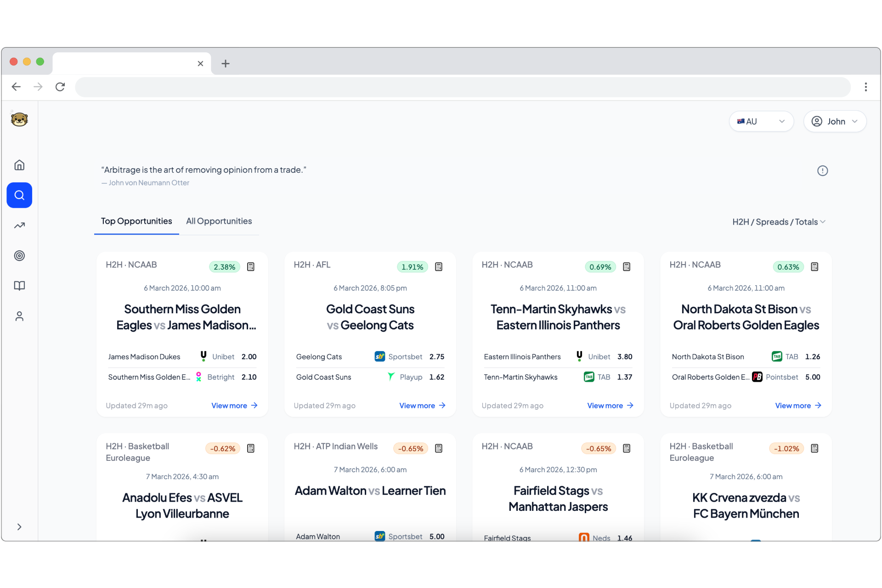Click the calculator icon on the North Dakota card

(x=814, y=266)
